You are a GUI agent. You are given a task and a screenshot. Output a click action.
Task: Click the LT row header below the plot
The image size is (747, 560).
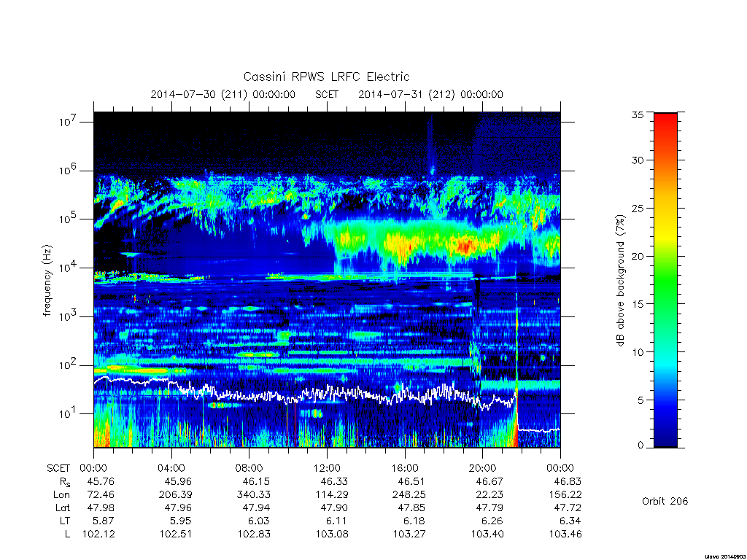pyautogui.click(x=65, y=521)
